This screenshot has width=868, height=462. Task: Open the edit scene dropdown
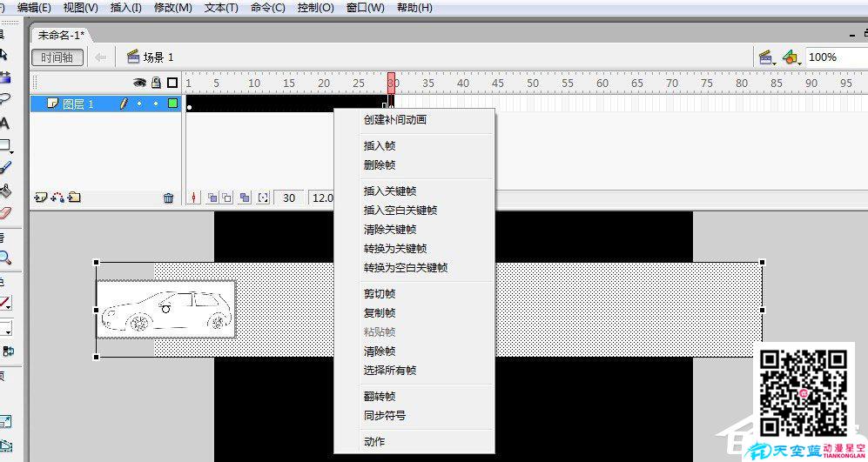pos(767,57)
